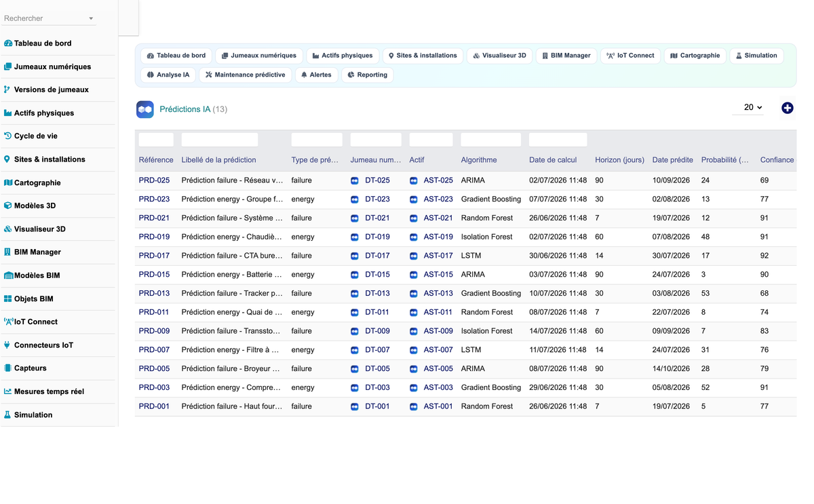Click the Date de calcul filter field
Viewport: 814px width, 504px height.
558,140
